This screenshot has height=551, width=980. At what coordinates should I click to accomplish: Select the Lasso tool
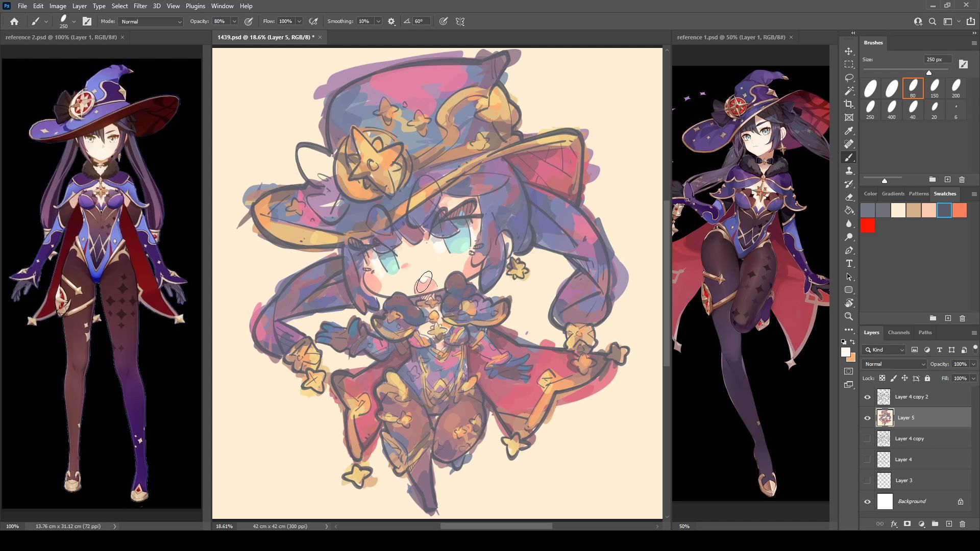(x=849, y=78)
